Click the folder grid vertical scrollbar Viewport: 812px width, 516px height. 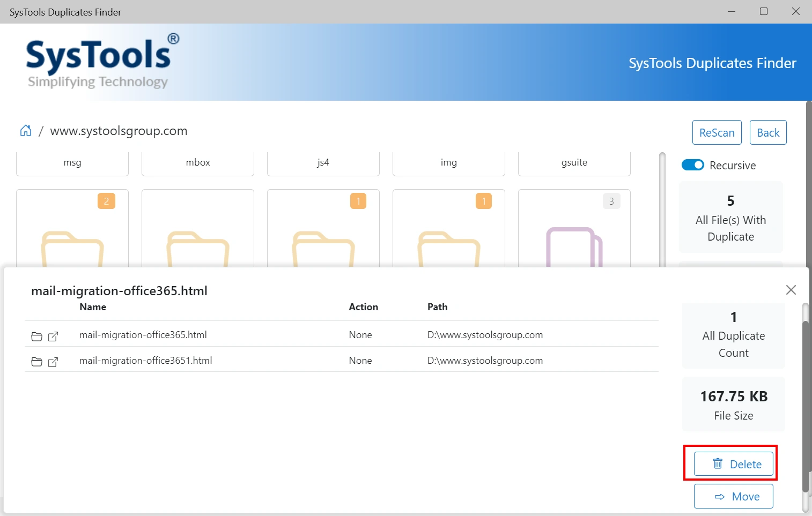tap(662, 210)
